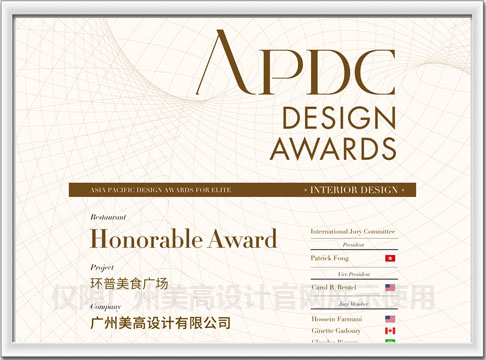Click the 'President' role label
This screenshot has height=360, width=486.
(353, 245)
